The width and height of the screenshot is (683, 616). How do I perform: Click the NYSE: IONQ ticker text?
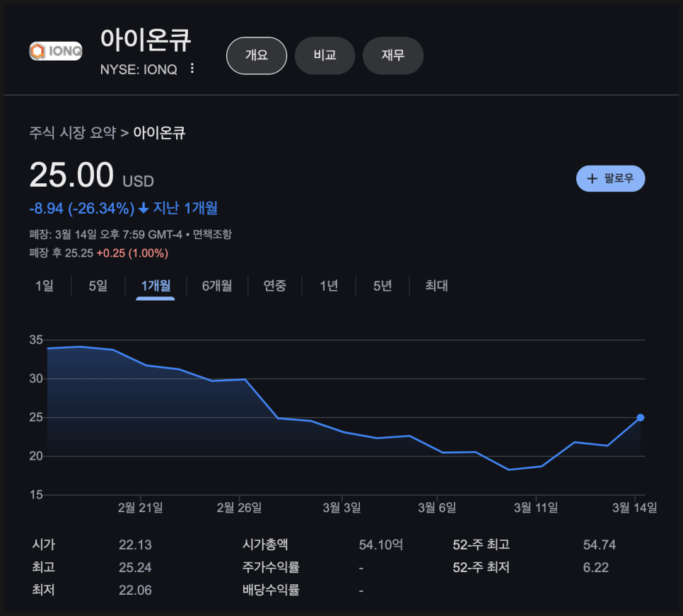pyautogui.click(x=139, y=69)
